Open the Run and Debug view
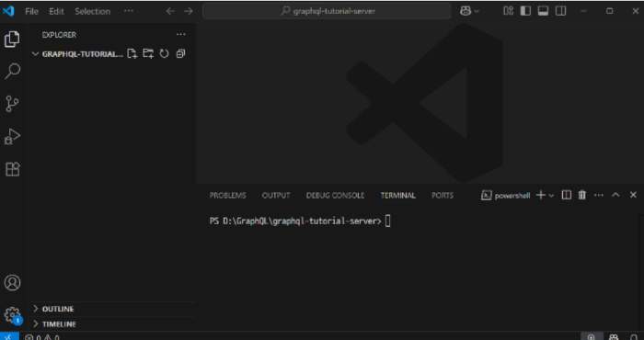The width and height of the screenshot is (644, 340). [12, 137]
